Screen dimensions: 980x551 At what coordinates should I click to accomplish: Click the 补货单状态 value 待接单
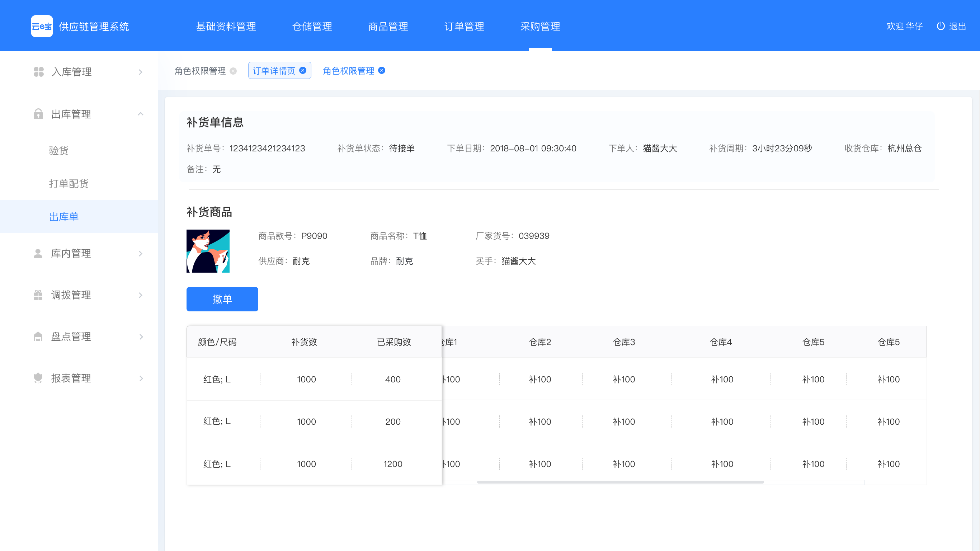click(x=402, y=149)
